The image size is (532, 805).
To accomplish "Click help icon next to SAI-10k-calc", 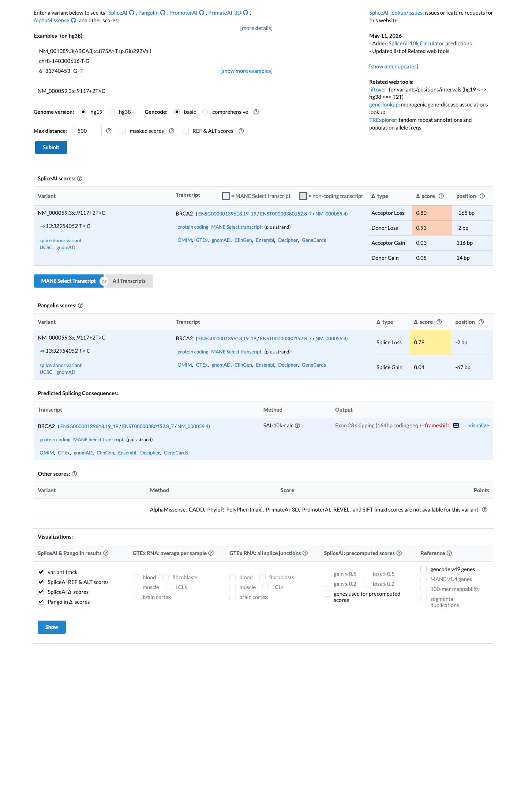I will tap(297, 426).
